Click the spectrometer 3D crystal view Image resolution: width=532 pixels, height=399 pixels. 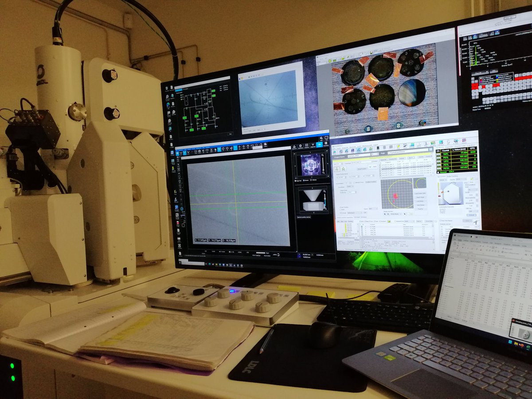[451, 193]
